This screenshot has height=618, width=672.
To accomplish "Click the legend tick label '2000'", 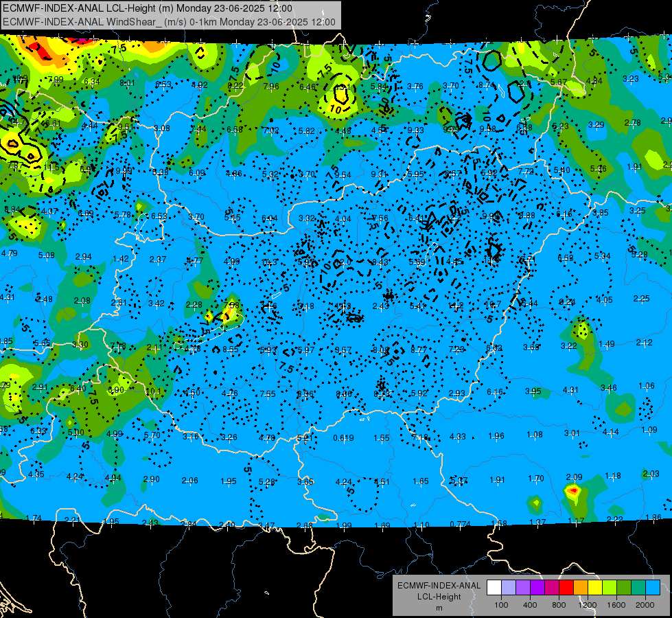I will tap(645, 605).
